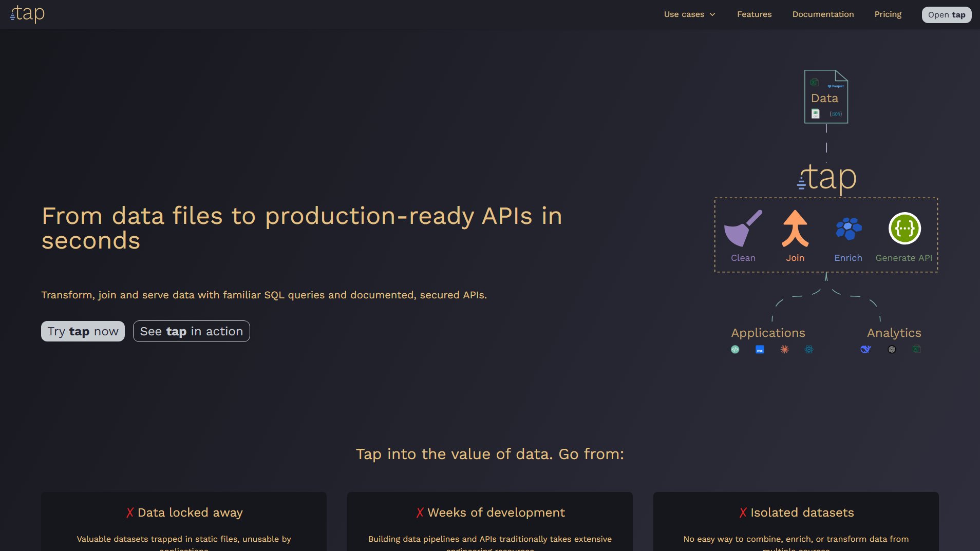Viewport: 980px width, 551px height.
Task: Click the code icon under Applications
Action: click(736, 349)
